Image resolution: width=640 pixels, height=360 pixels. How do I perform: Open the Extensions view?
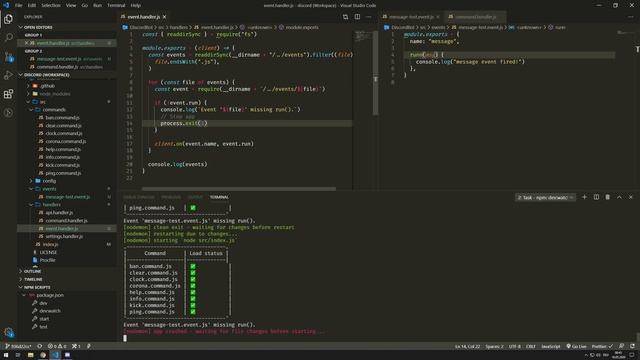tap(8, 94)
